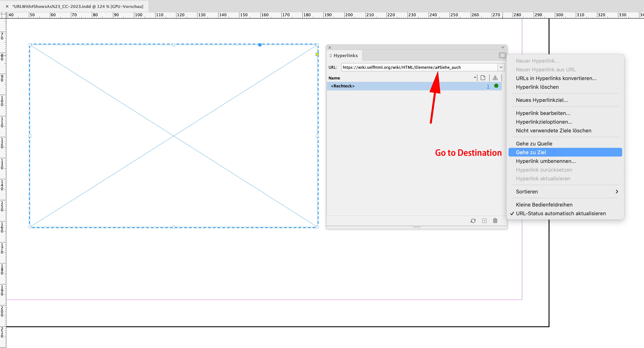The image size is (644, 348).
Task: Click the refresh URL status icon
Action: pos(473,221)
